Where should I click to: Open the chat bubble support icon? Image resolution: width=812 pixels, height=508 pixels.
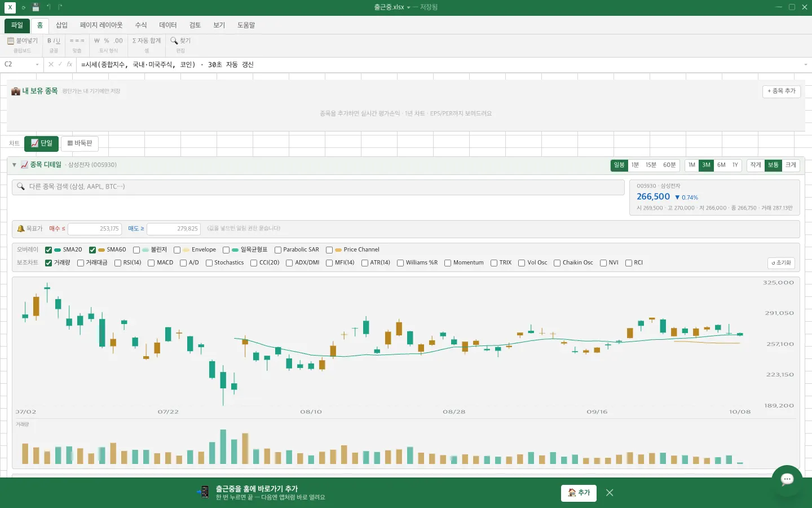tap(787, 480)
